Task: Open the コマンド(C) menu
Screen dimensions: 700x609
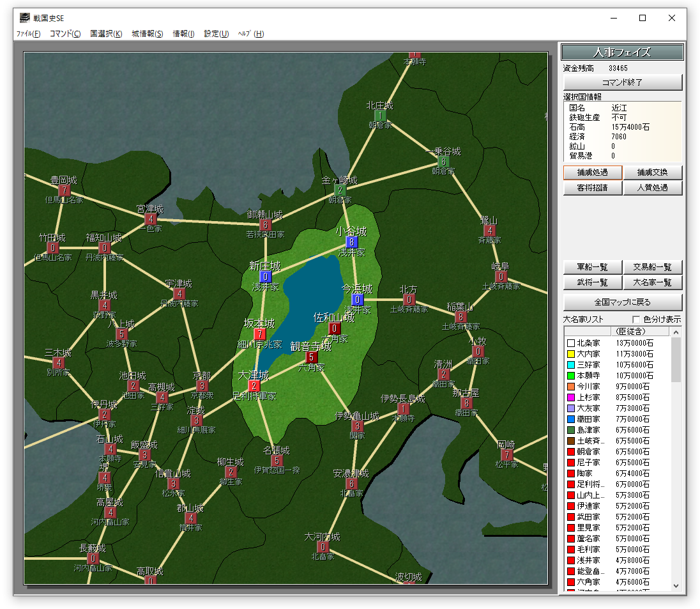Action: pyautogui.click(x=65, y=34)
